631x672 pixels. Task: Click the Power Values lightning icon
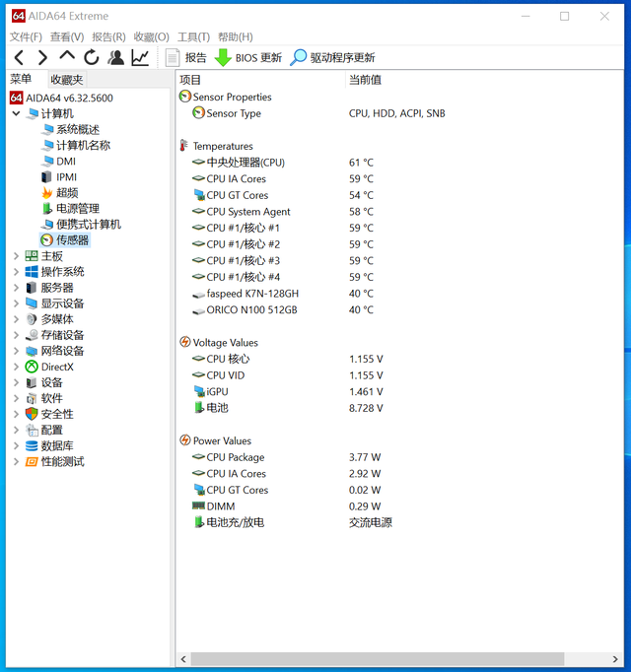[185, 440]
